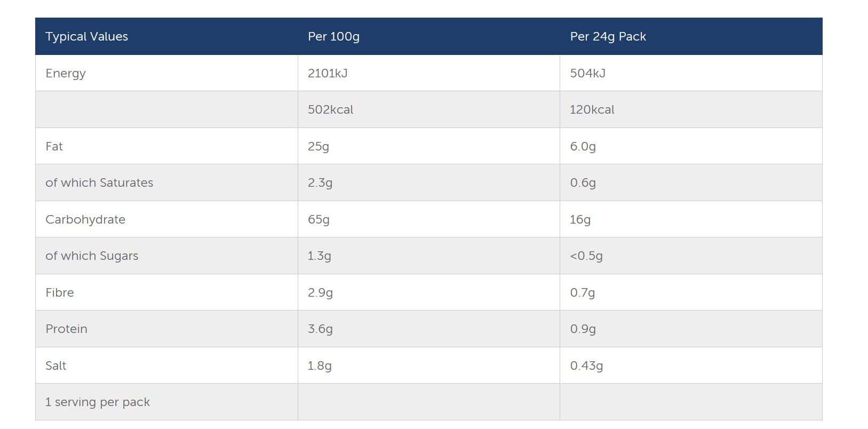Select the Energy row label
The width and height of the screenshot is (868, 429).
(66, 74)
